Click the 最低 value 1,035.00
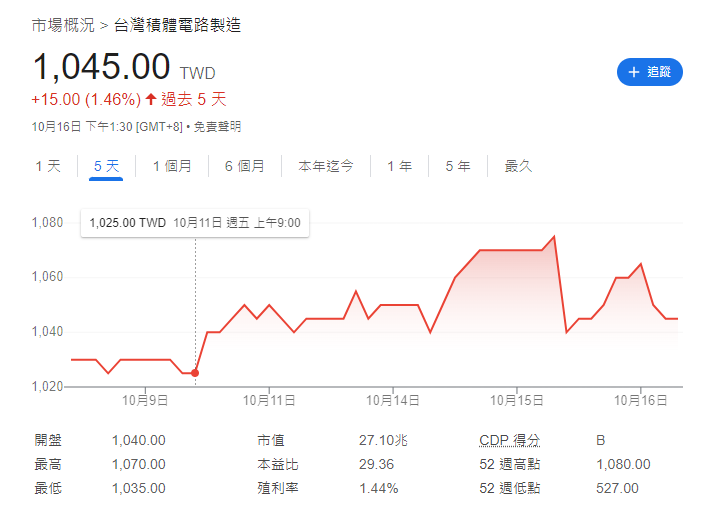This screenshot has height=510, width=722. tap(139, 488)
